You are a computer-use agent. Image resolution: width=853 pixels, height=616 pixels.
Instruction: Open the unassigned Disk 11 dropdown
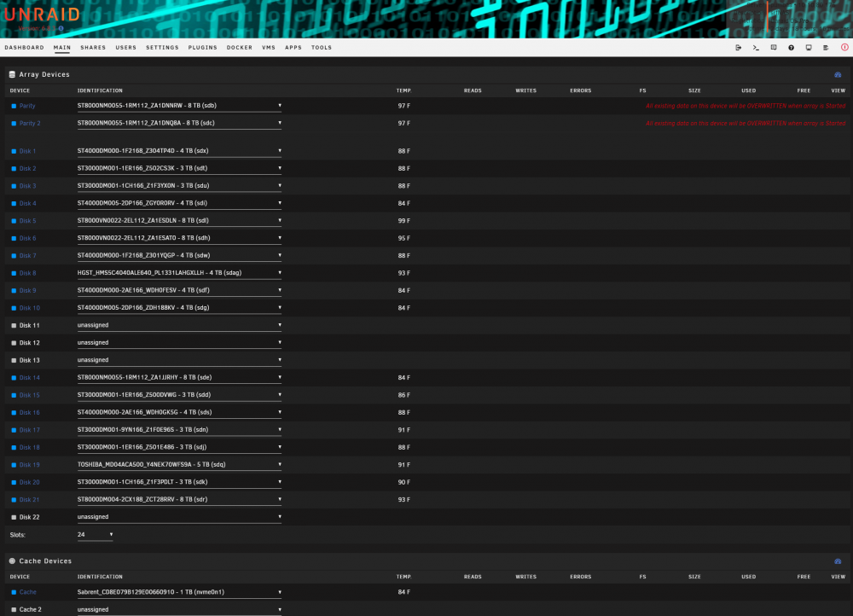tap(179, 325)
